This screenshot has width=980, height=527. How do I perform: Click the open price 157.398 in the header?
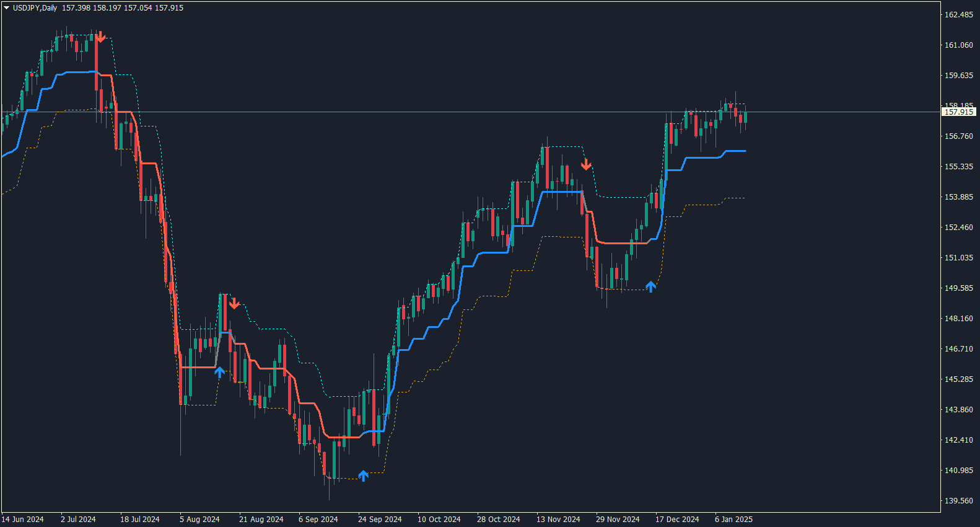(75, 8)
